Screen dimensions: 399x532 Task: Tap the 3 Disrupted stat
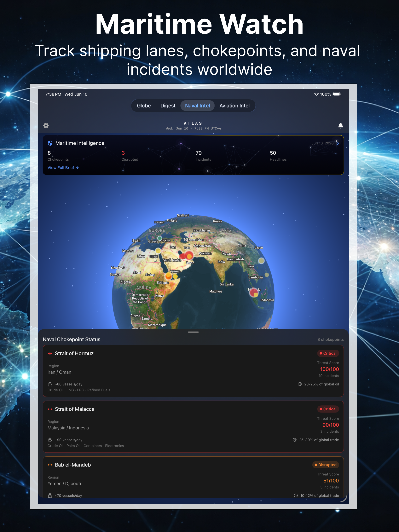(x=130, y=156)
